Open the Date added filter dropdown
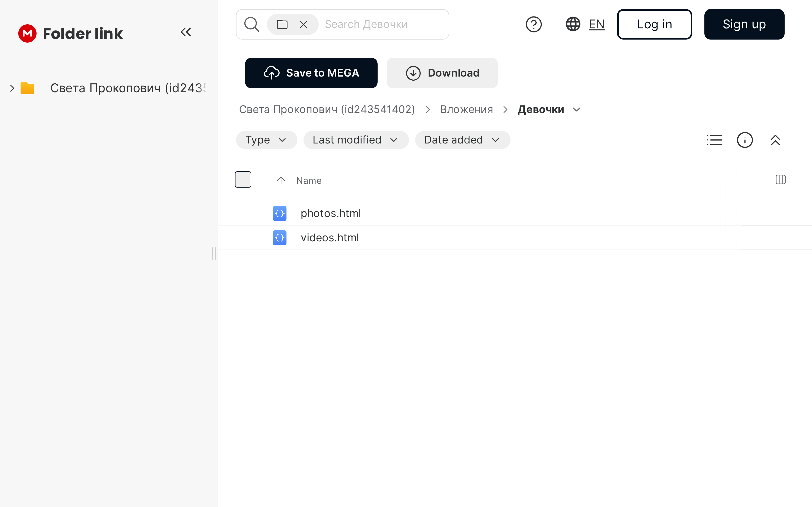Screen dimensions: 812x507 coord(462,140)
